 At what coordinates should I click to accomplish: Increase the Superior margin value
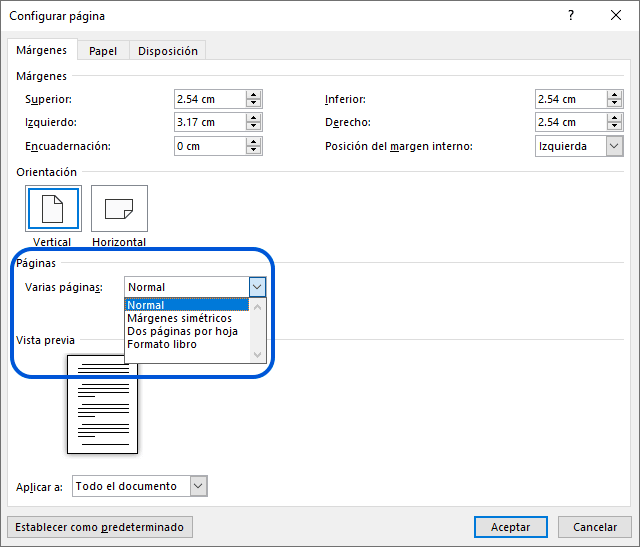point(253,95)
